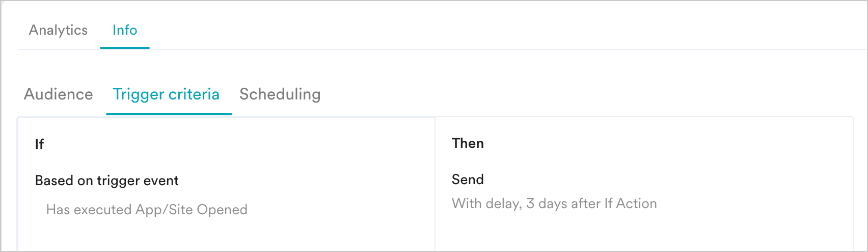Click the "If" section heading

pos(39,144)
